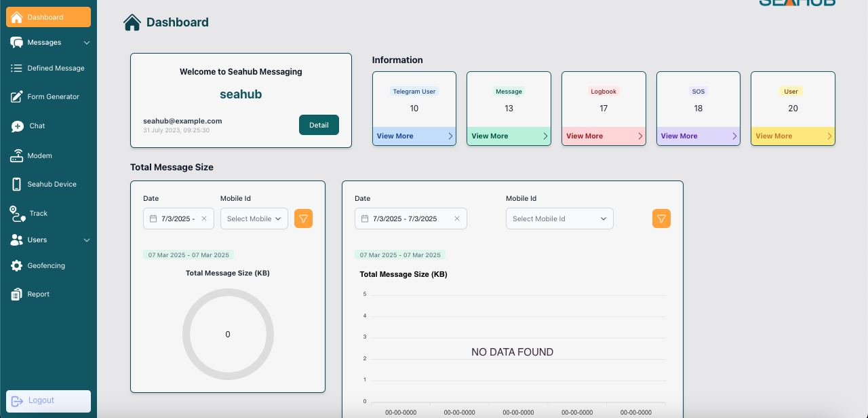Screen dimensions: 868x418
Task: Apply filter on the donut chart panel
Action: point(303,218)
